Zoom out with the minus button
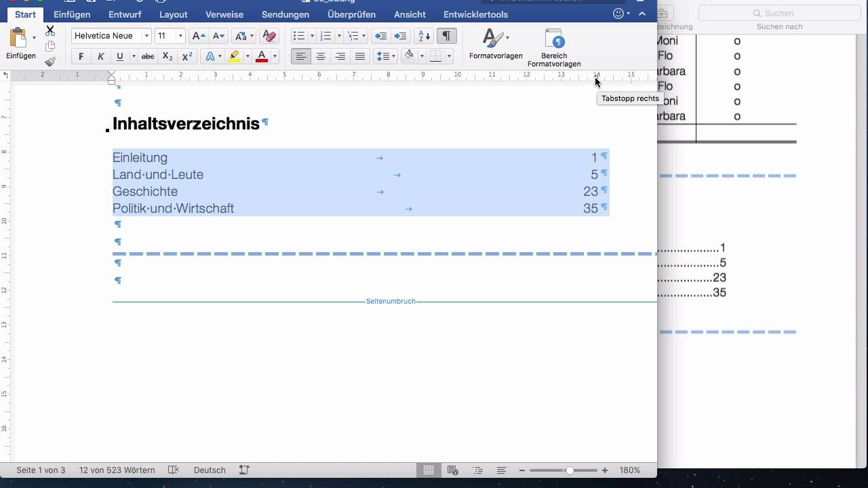Image resolution: width=868 pixels, height=488 pixels. (522, 470)
